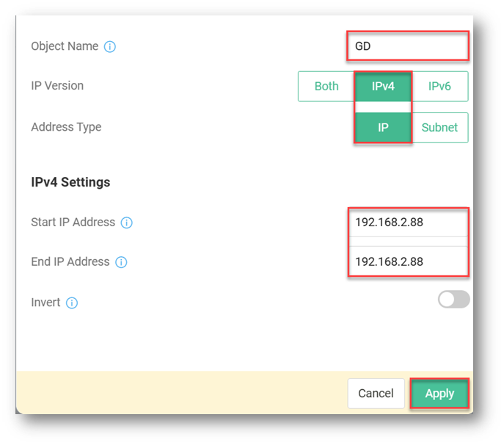504x445 pixels.
Task: Click the Address Type label
Action: 66,127
